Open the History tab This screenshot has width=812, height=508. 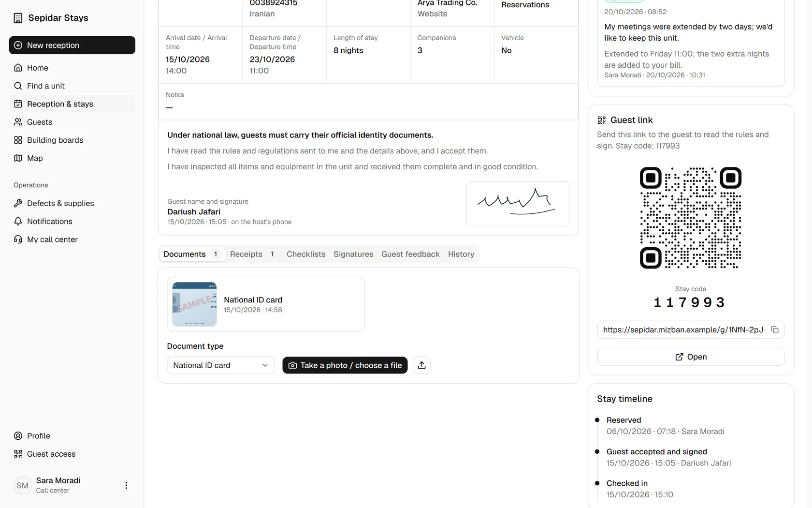point(461,254)
